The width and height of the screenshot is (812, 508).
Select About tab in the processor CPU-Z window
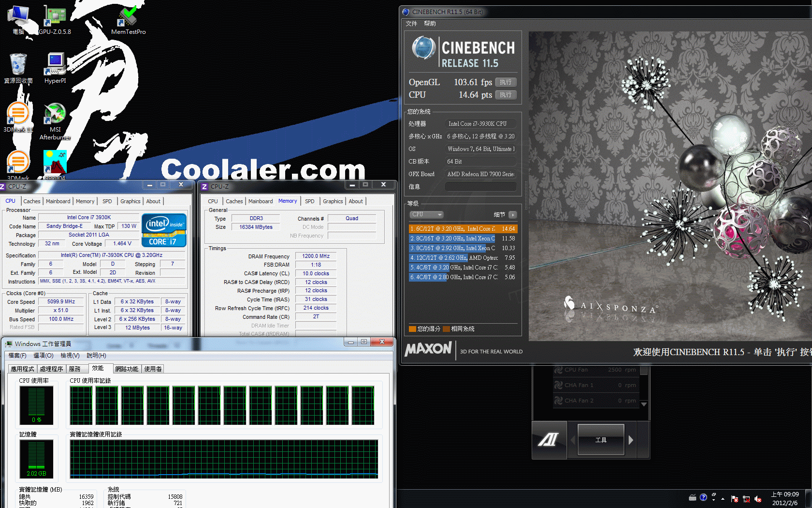[x=153, y=201]
